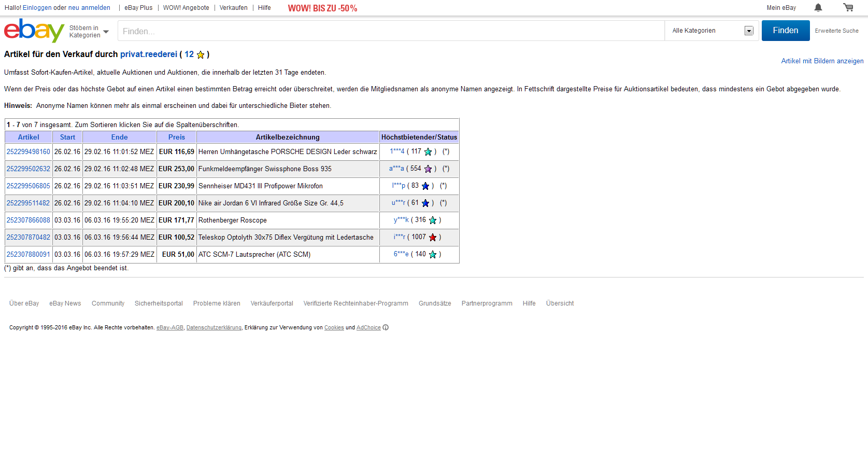
Task: Open the Verkäuferportal footer link
Action: [x=272, y=303]
